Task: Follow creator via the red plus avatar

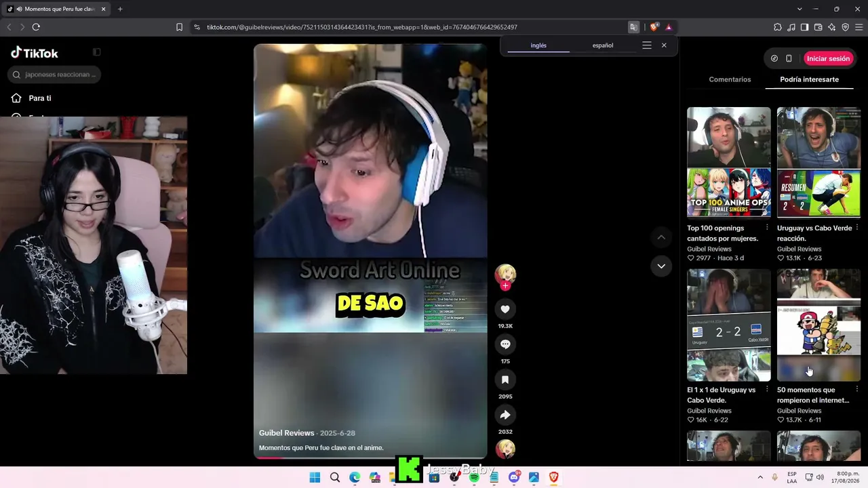Action: 505,285
